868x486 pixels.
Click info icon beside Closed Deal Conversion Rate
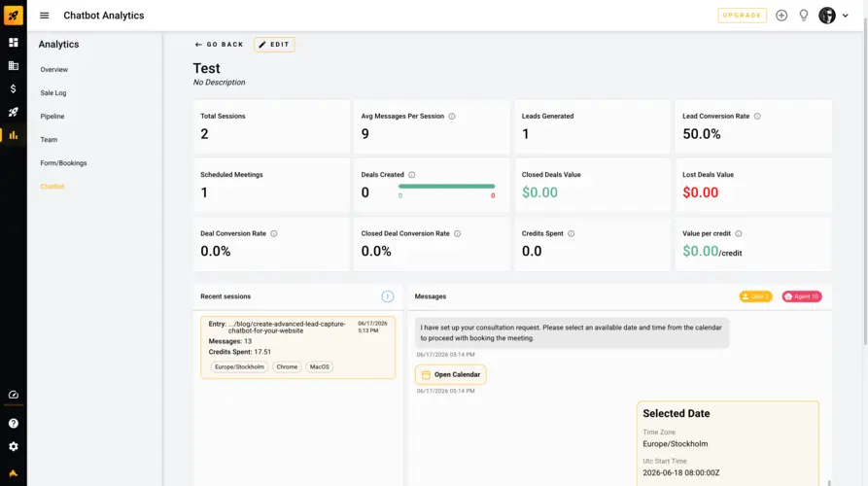coord(457,233)
